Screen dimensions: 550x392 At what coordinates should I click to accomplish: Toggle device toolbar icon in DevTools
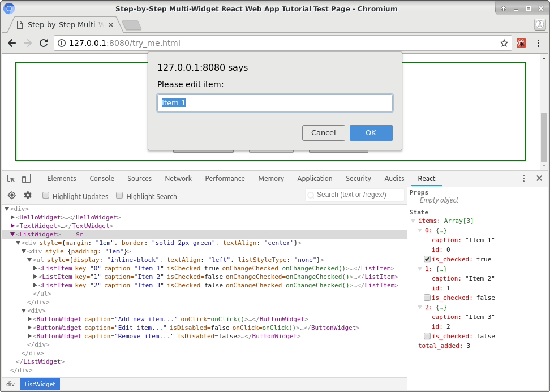(x=26, y=179)
